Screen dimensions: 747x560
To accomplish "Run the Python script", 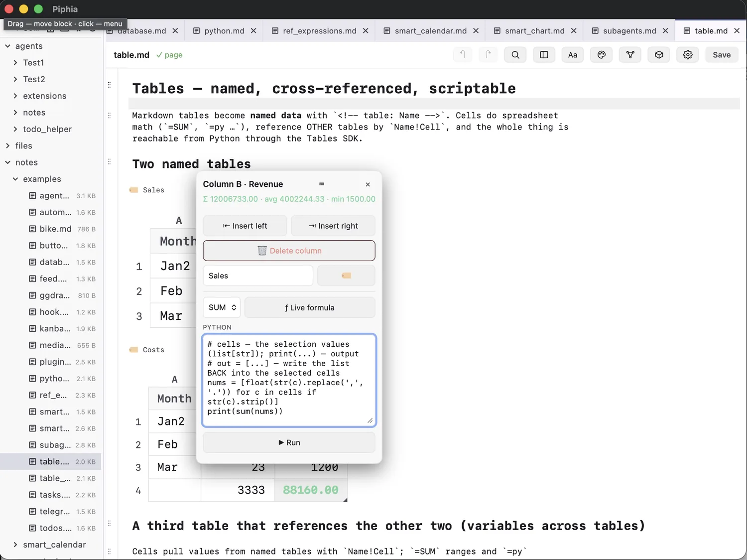I will (x=289, y=442).
